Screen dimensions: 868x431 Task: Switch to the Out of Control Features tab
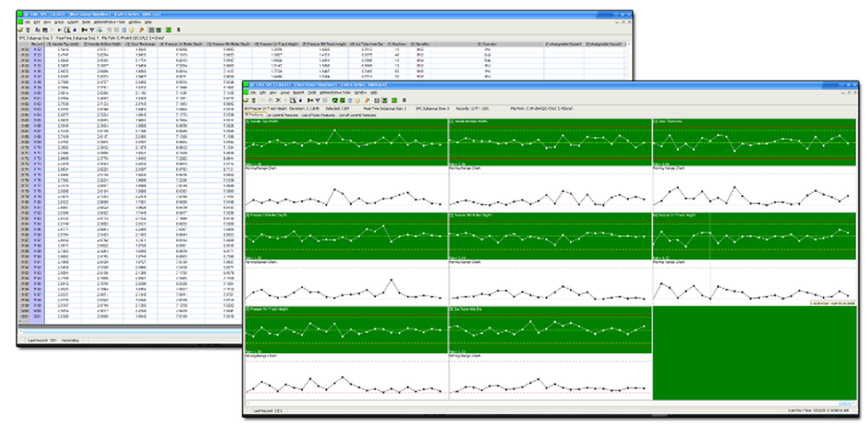[357, 115]
